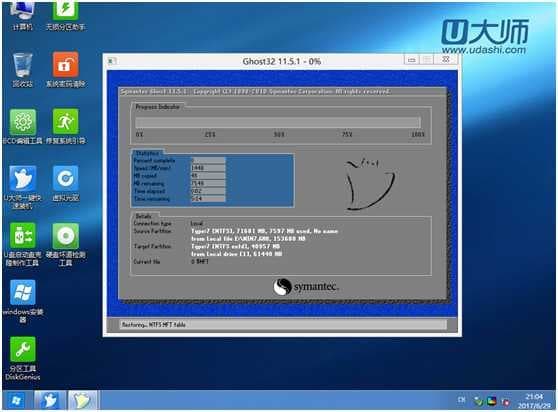Minimize the Ghost32 11.5.1 window

[412, 60]
